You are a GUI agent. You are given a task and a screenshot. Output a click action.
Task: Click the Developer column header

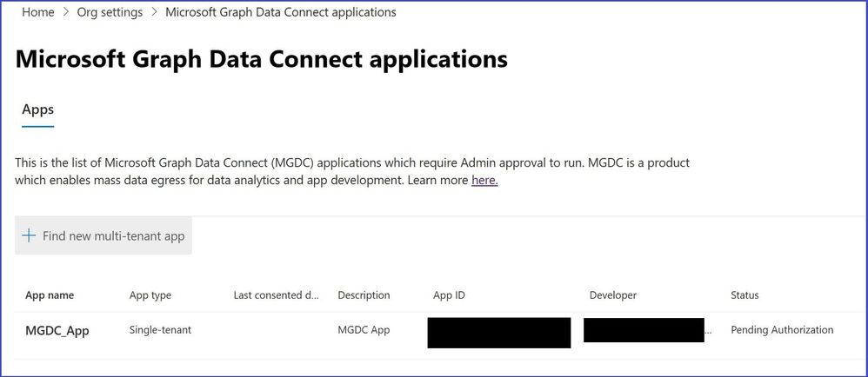(x=613, y=295)
